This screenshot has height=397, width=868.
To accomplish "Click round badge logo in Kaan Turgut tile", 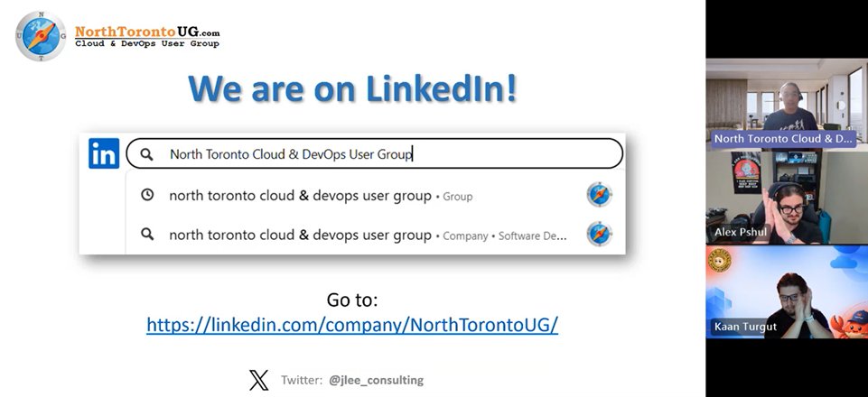I will [720, 261].
